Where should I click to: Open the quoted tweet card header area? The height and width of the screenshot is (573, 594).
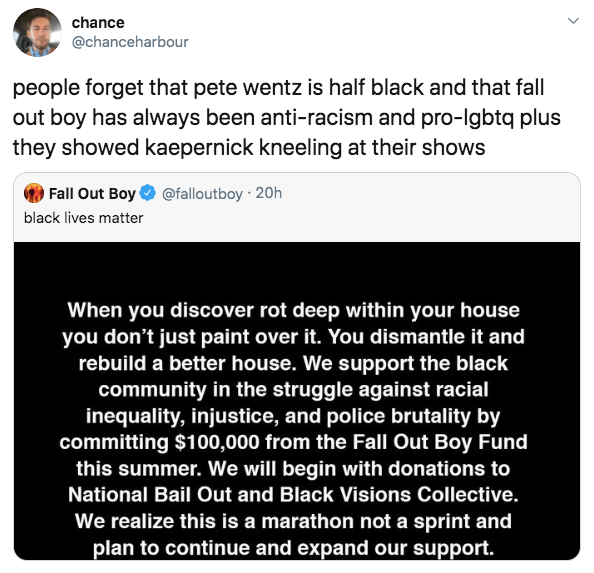pos(297,207)
